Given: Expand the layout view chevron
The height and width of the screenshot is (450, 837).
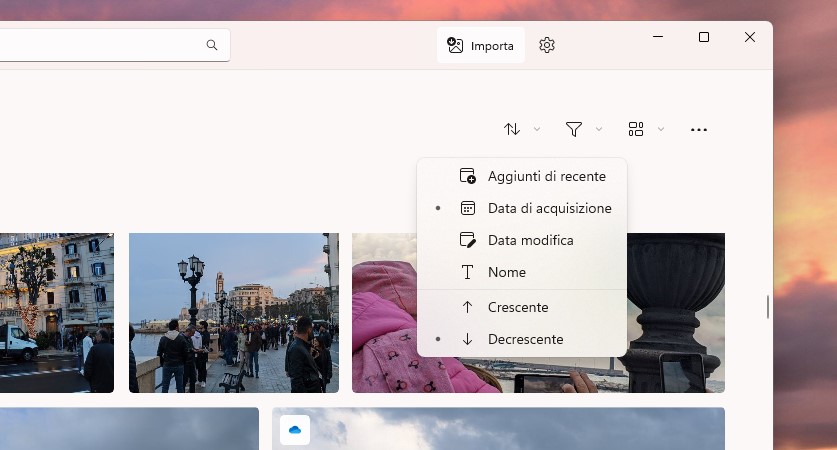Looking at the screenshot, I should 661,129.
